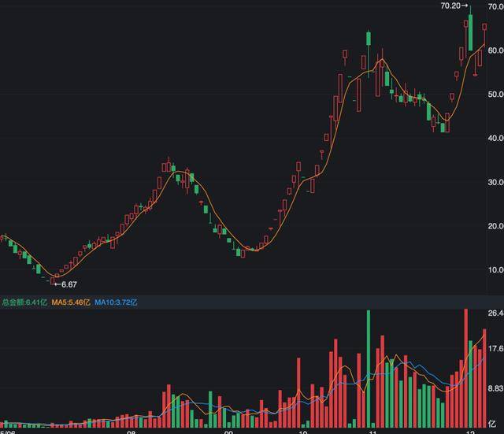Select the 26.4 volume axis label

495,314
